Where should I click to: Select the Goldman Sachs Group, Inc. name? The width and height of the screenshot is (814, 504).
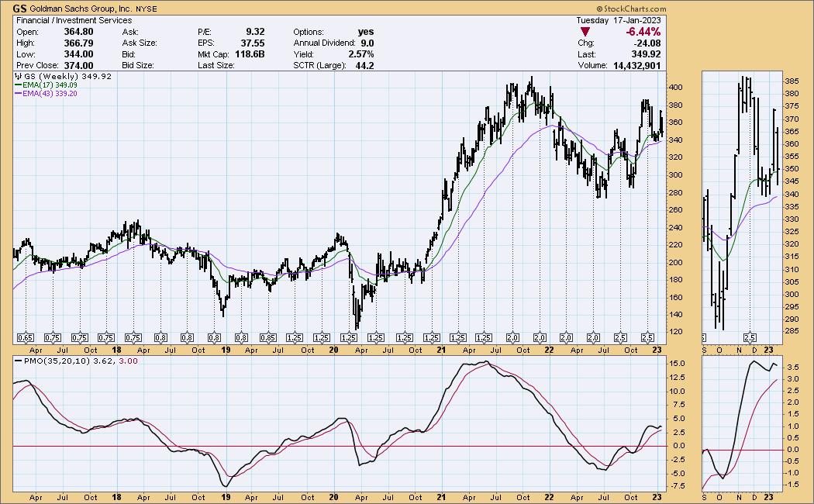(x=81, y=9)
